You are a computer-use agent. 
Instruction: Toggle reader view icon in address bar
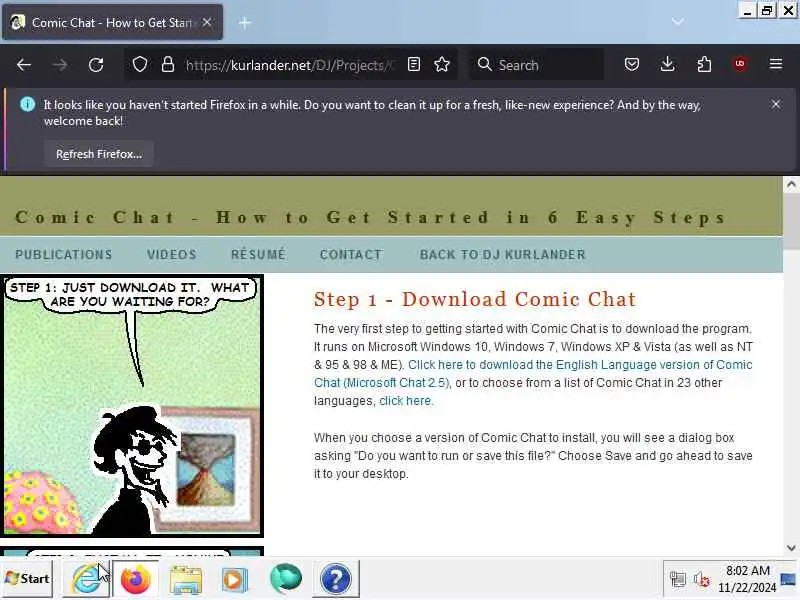(414, 65)
